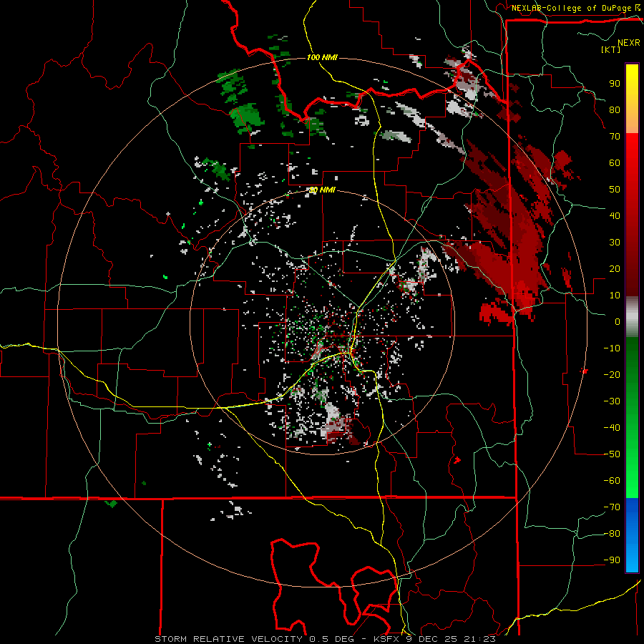Click the -70 value on velocity scale
The width and height of the screenshot is (644, 644).
[x=612, y=507]
